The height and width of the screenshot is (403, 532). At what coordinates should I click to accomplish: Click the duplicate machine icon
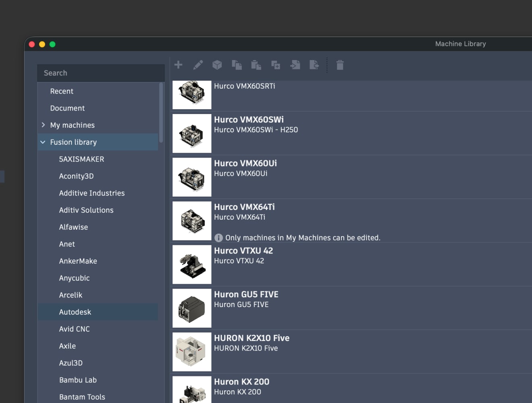pyautogui.click(x=276, y=64)
